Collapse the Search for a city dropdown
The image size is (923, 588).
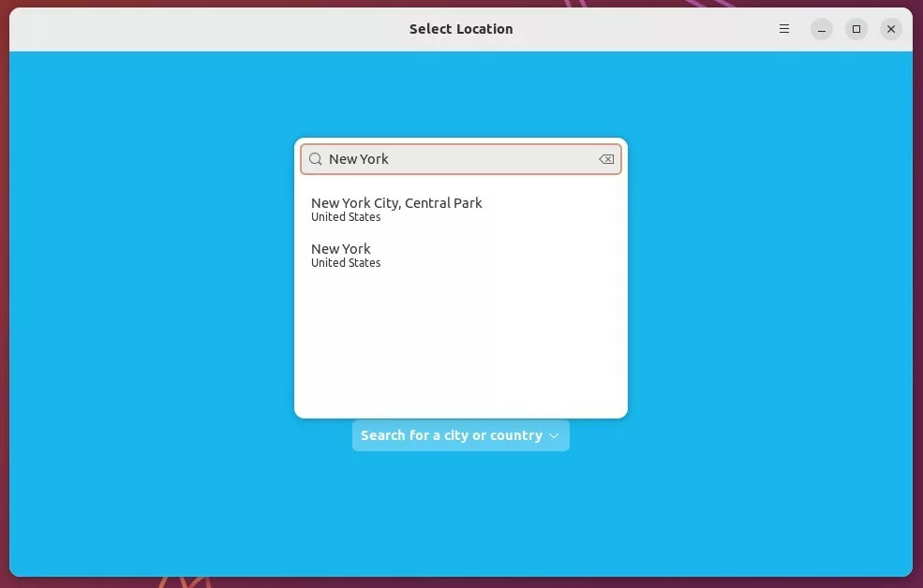(x=461, y=435)
